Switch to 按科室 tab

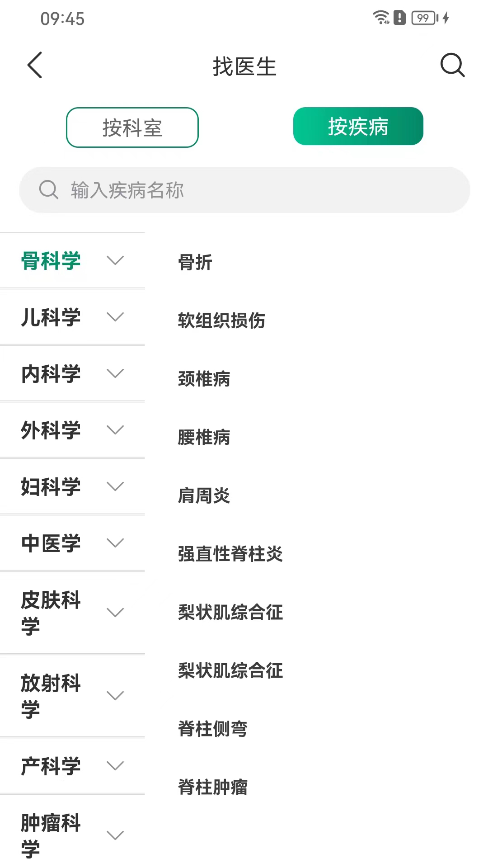point(132,127)
